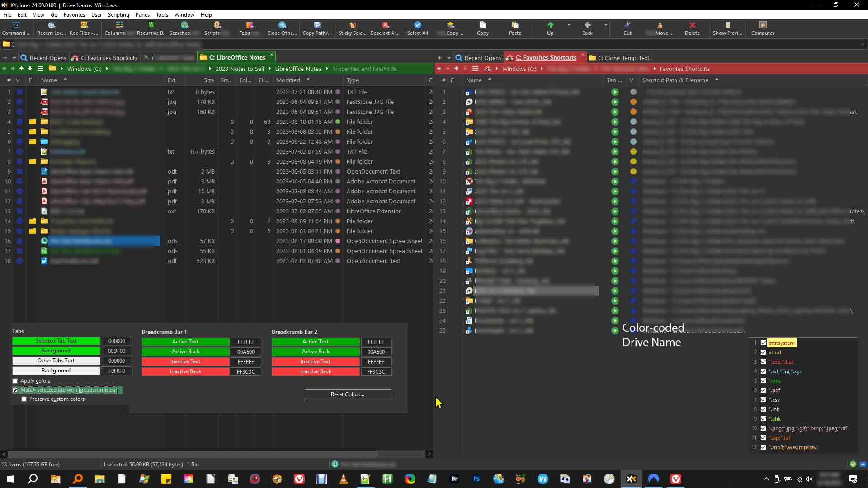Open the Computer toolbar icon

[763, 28]
